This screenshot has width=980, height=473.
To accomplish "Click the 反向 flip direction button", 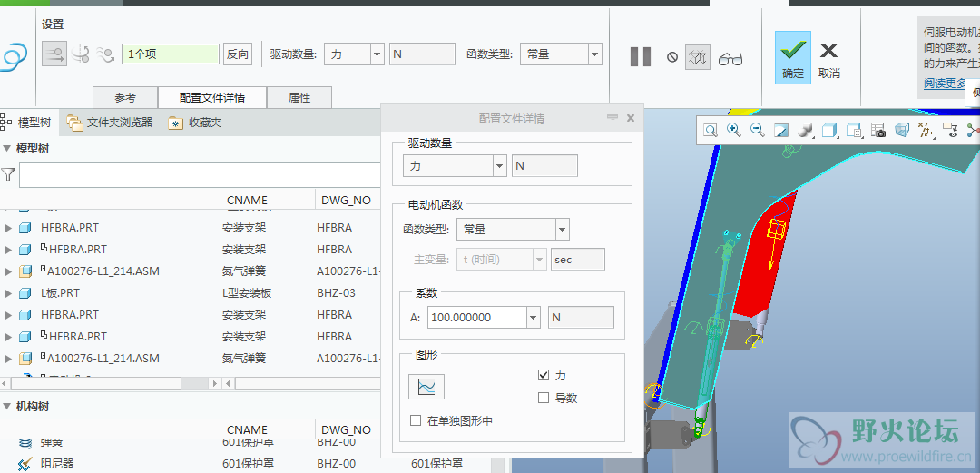I will tap(238, 54).
